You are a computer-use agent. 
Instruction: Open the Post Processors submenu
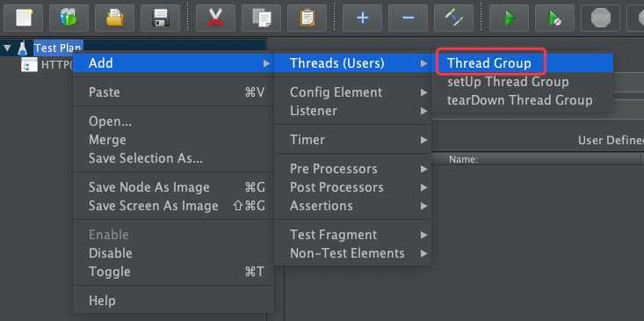pos(352,187)
